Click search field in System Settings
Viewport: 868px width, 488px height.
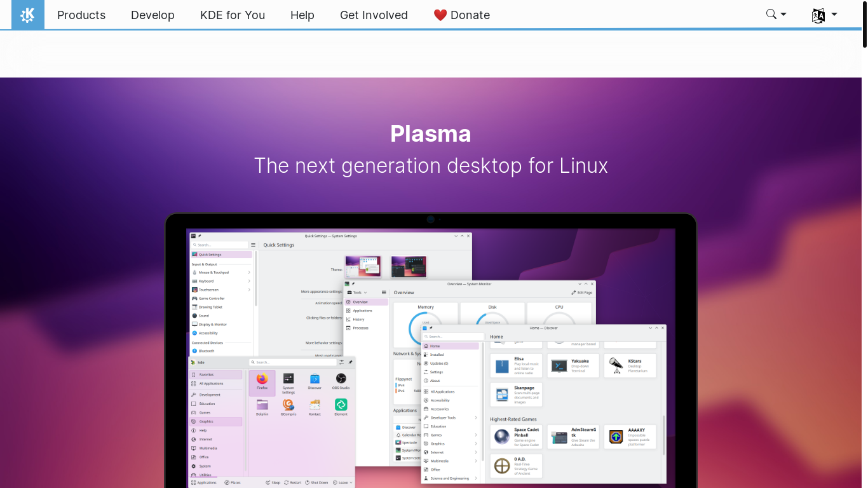pos(220,245)
